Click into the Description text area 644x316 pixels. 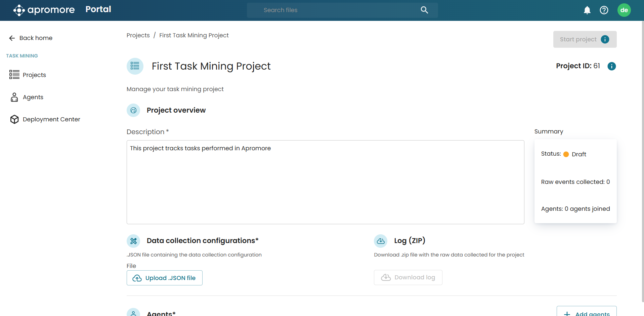coord(325,182)
